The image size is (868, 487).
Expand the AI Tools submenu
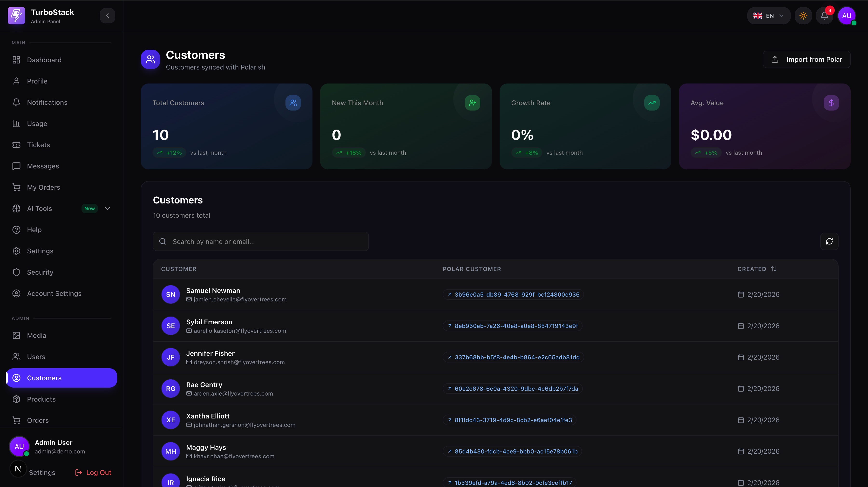108,209
